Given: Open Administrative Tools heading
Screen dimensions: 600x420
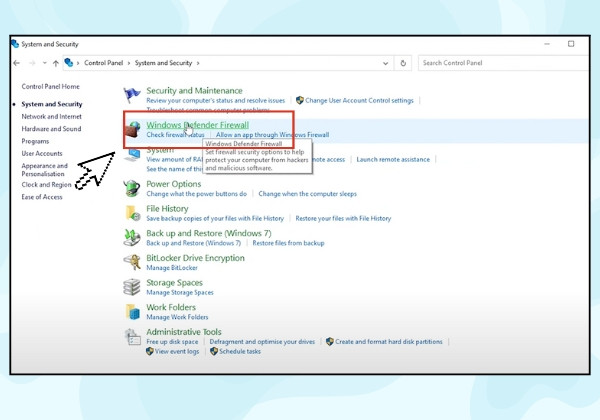Looking at the screenshot, I should tap(184, 332).
